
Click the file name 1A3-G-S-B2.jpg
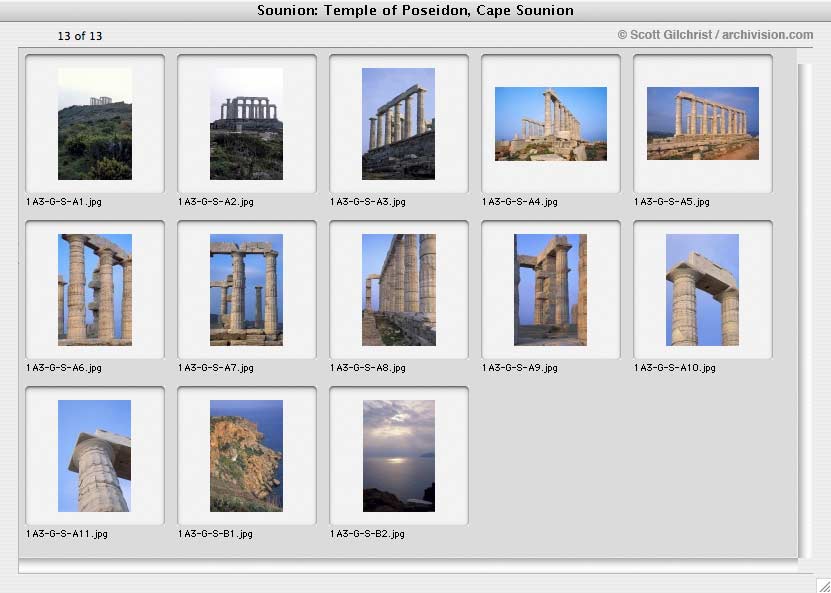point(367,534)
